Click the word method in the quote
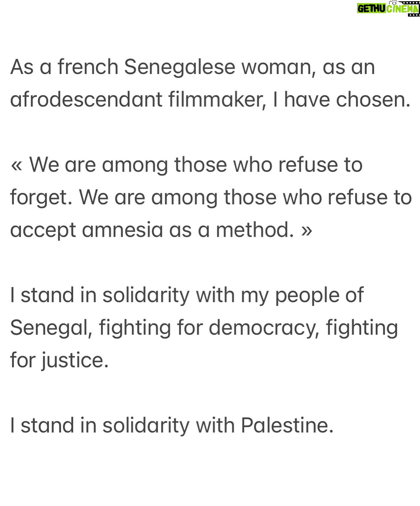The height and width of the screenshot is (506, 420). tap(254, 230)
